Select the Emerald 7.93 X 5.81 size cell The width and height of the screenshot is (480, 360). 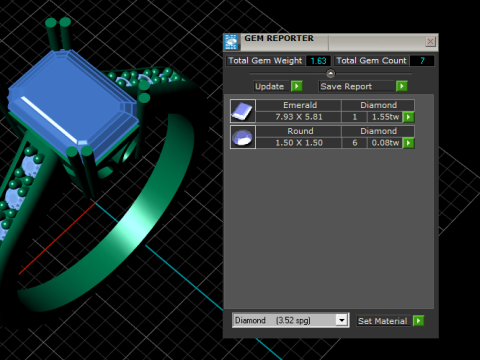[299, 117]
